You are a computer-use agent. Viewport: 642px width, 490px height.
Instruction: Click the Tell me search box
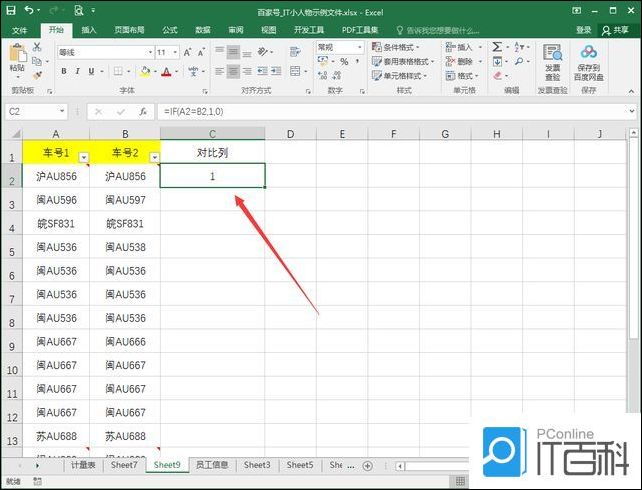(438, 30)
